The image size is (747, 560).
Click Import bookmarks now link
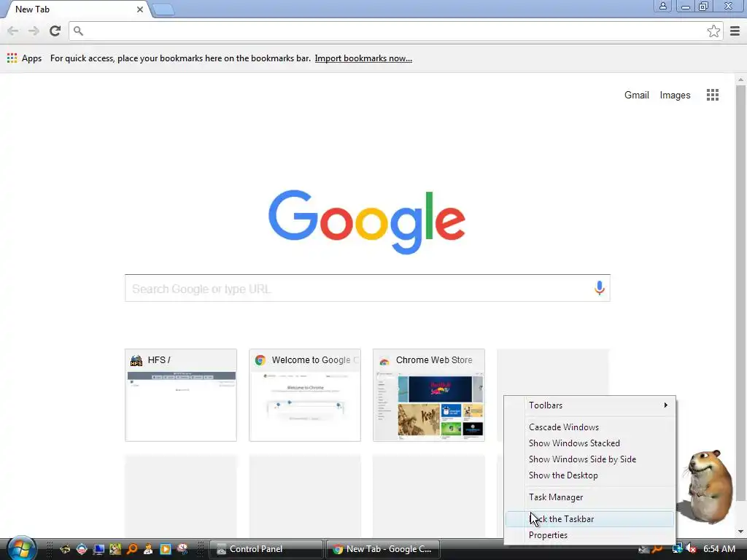[363, 58]
